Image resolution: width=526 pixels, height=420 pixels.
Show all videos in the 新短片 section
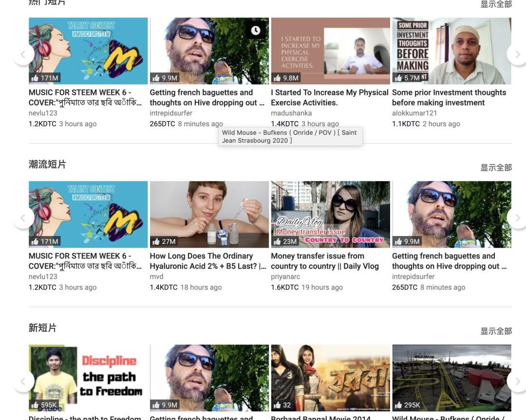[x=496, y=331]
